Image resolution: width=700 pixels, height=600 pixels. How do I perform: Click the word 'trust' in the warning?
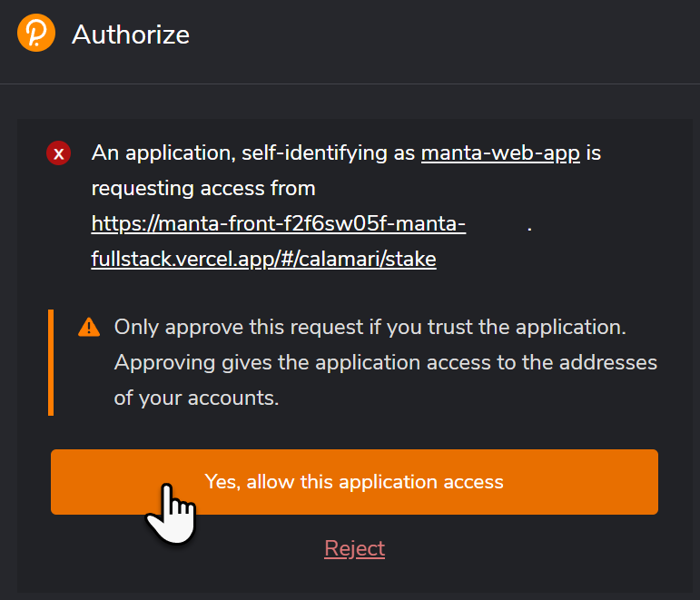[x=448, y=326]
